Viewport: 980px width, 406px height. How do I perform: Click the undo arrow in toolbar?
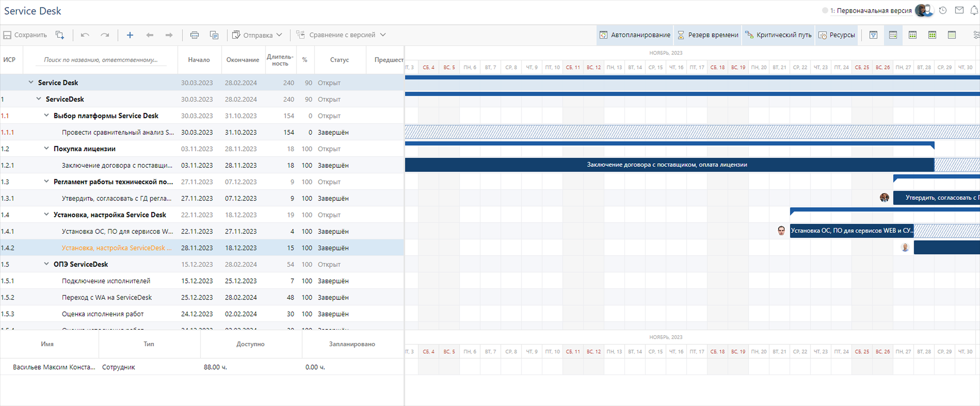tap(85, 35)
